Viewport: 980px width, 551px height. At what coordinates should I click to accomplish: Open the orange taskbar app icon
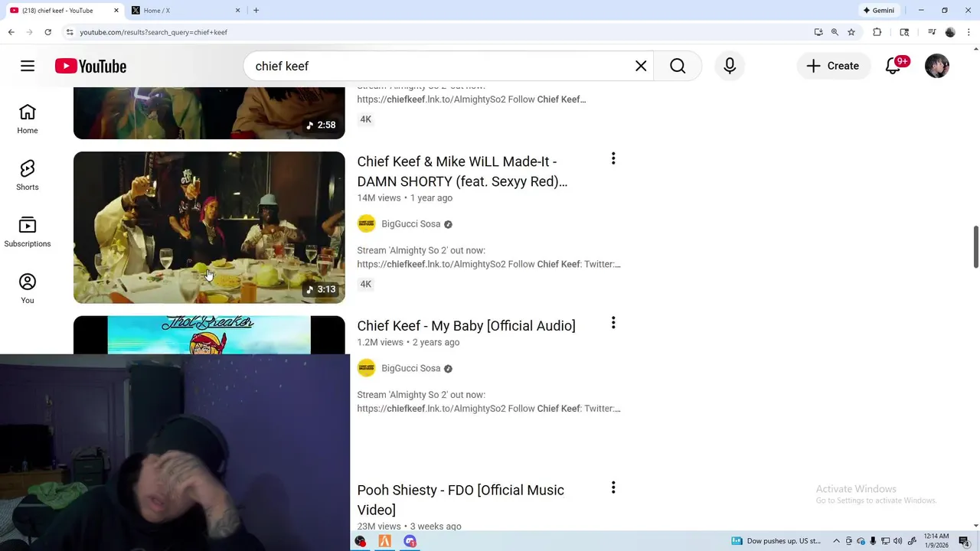385,541
